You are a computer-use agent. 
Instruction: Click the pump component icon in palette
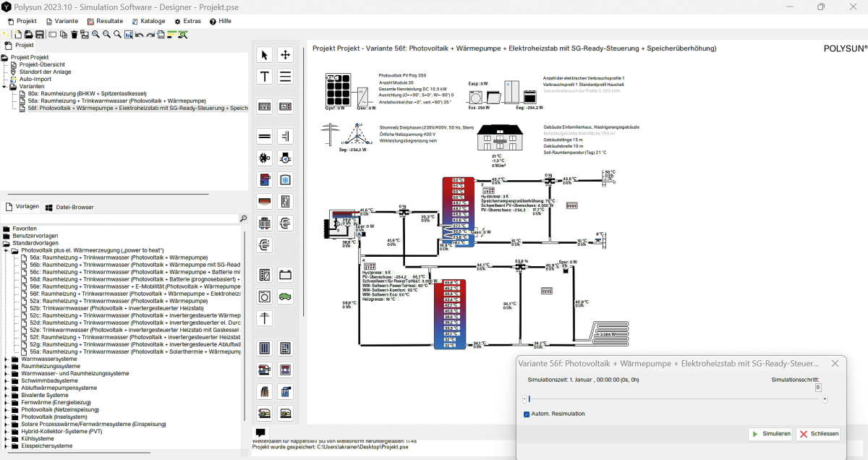click(286, 157)
